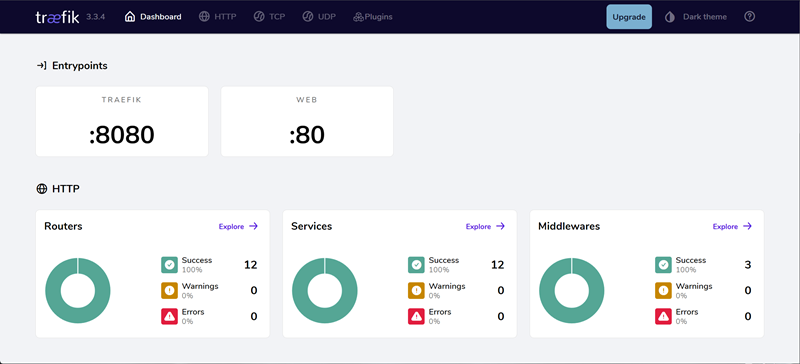Explore Routers link
Screen dimensions: 800x364
(238, 226)
